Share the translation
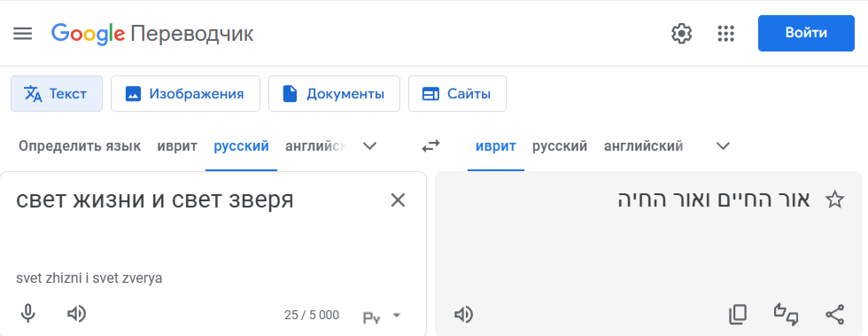 point(834,315)
